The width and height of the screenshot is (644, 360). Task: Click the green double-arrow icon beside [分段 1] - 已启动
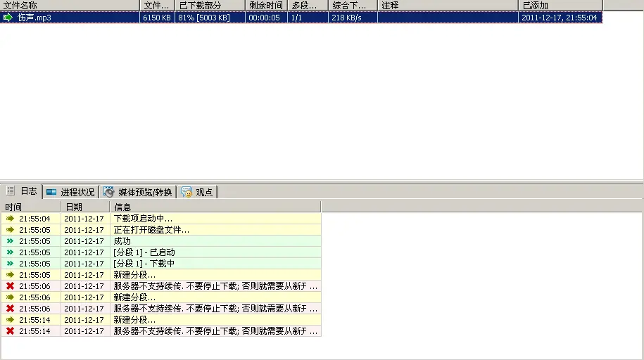click(10, 252)
